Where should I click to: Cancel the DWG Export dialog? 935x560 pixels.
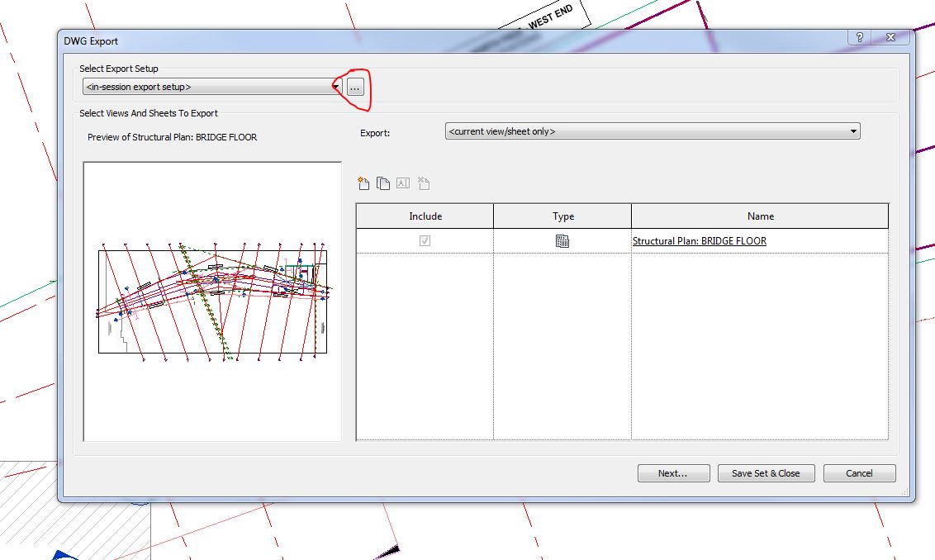859,472
